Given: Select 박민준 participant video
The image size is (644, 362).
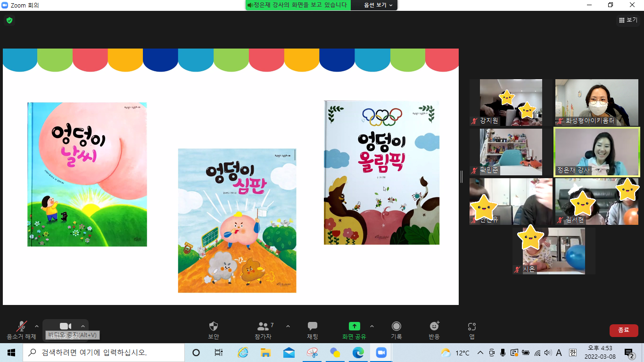Looking at the screenshot, I should (x=511, y=152).
